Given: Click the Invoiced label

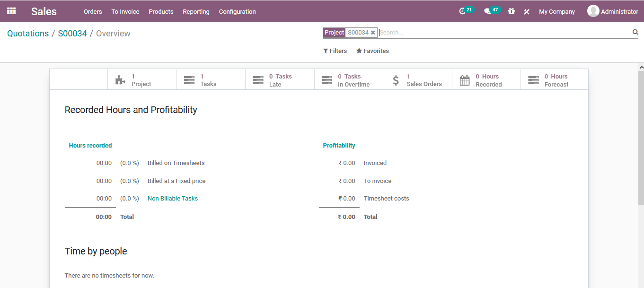Looking at the screenshot, I should [375, 163].
